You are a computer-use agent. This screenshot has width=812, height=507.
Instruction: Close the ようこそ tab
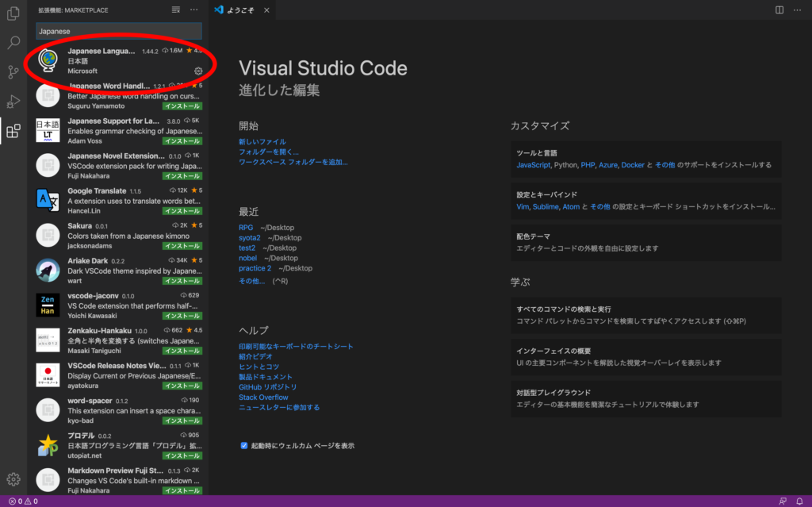266,10
